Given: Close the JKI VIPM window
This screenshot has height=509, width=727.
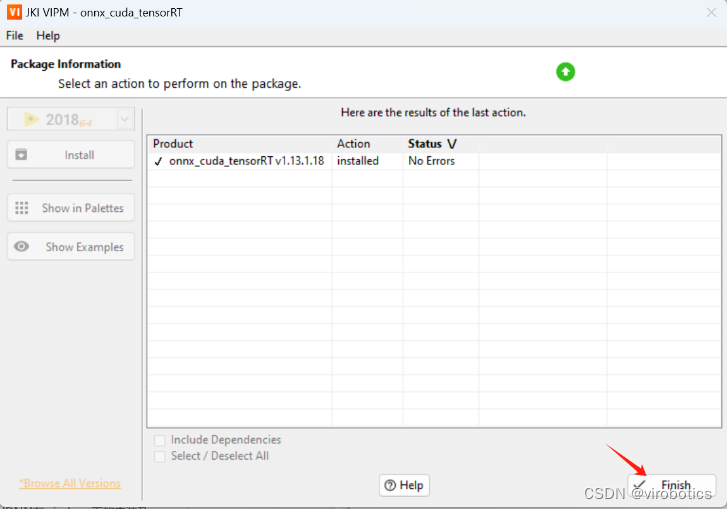Looking at the screenshot, I should click(x=711, y=13).
